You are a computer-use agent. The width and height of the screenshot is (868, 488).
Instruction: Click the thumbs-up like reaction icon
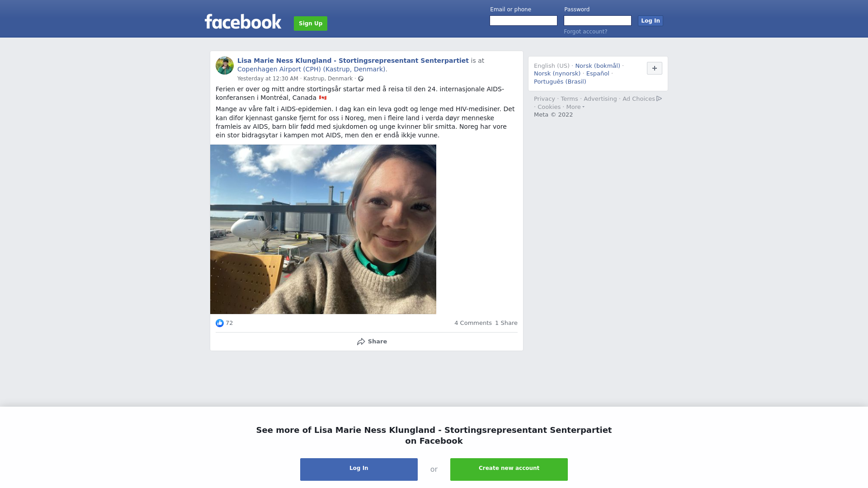[x=220, y=323]
